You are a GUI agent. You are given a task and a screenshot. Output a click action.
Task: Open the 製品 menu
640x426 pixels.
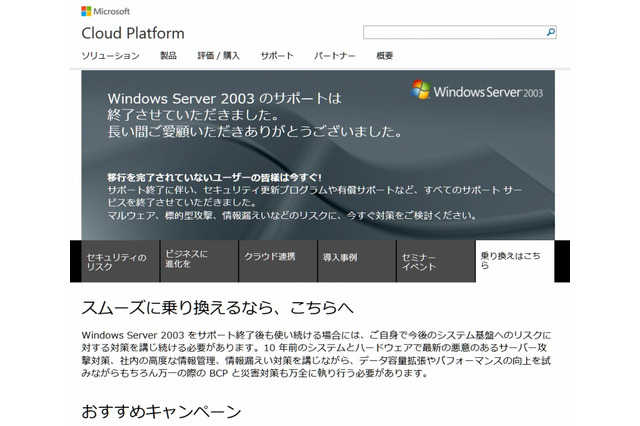click(x=168, y=55)
